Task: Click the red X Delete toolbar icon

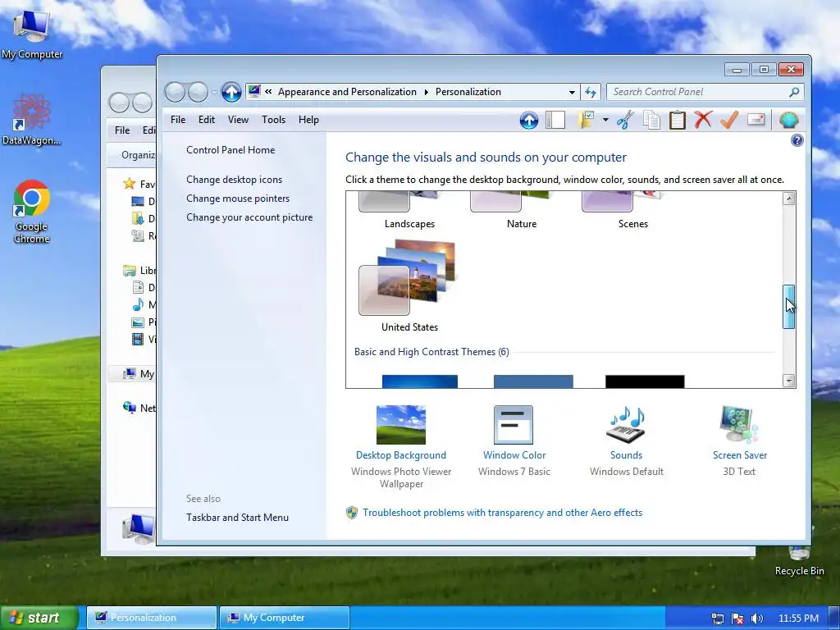Action: click(x=703, y=120)
